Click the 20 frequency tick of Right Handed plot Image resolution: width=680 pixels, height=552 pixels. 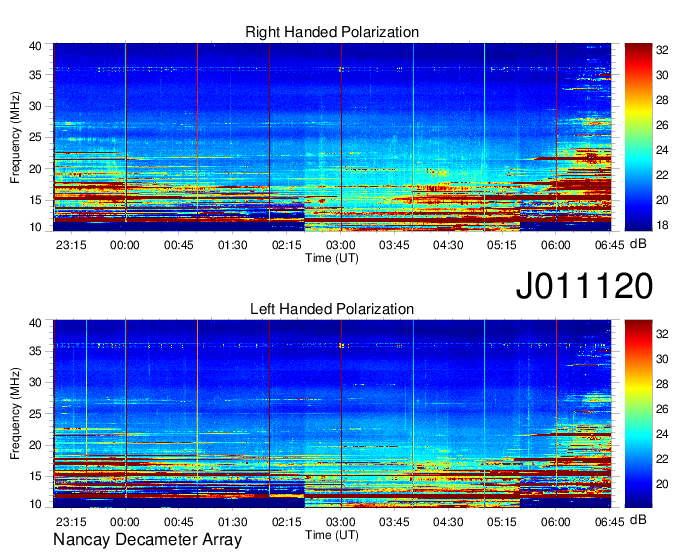coord(35,169)
